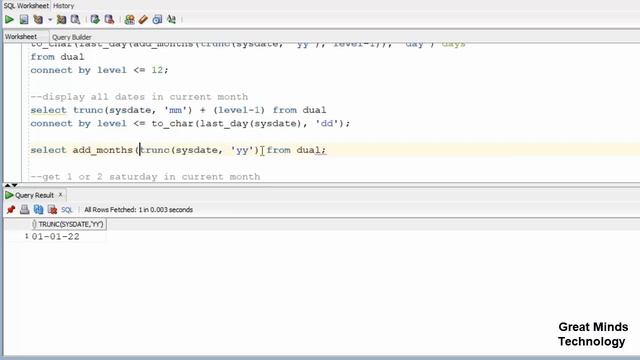Viewport: 640px width, 360px height.
Task: Click the '--display all dates in current month' comment
Action: click(x=139, y=97)
